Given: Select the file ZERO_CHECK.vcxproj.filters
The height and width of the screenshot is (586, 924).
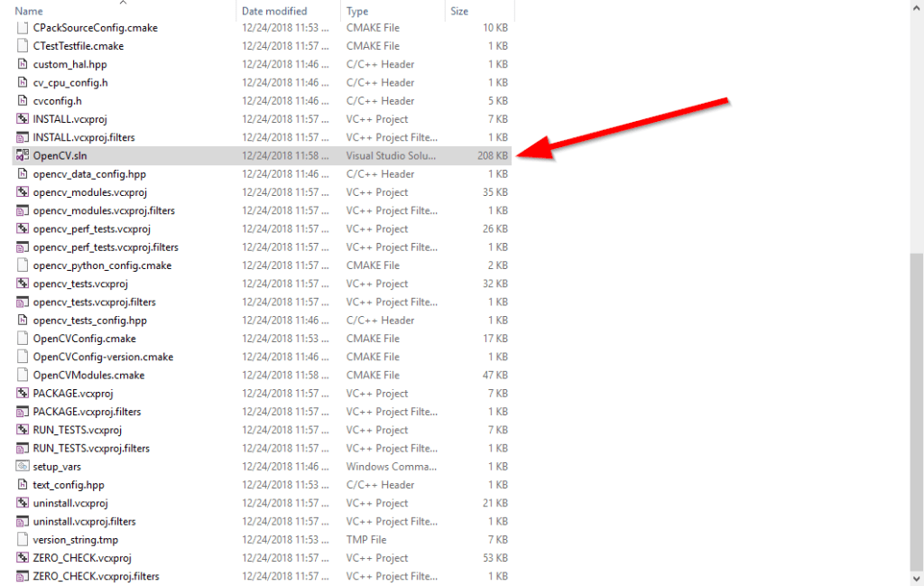Looking at the screenshot, I should [96, 576].
